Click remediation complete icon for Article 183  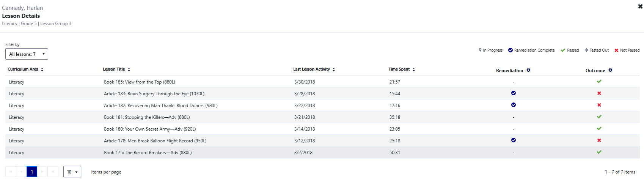click(x=514, y=93)
